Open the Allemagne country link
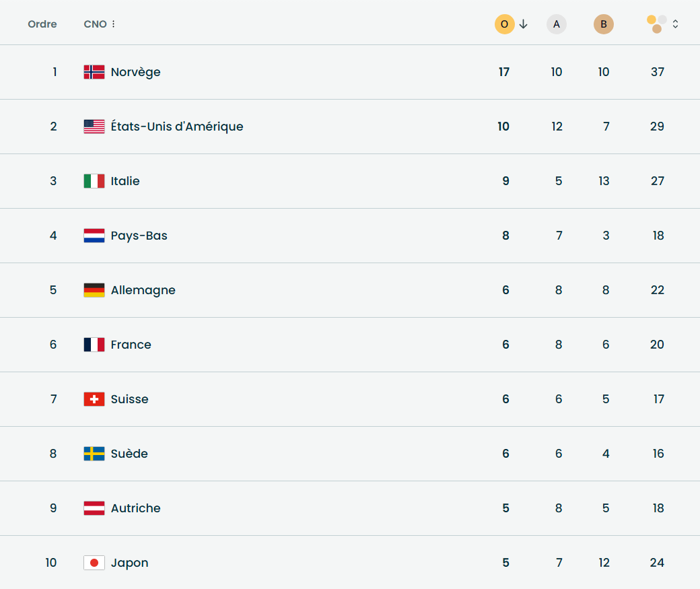This screenshot has height=589, width=700. [x=143, y=290]
